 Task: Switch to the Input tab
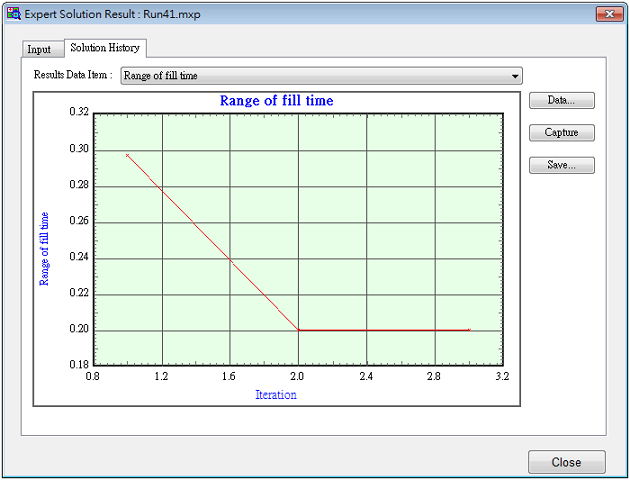pyautogui.click(x=39, y=49)
